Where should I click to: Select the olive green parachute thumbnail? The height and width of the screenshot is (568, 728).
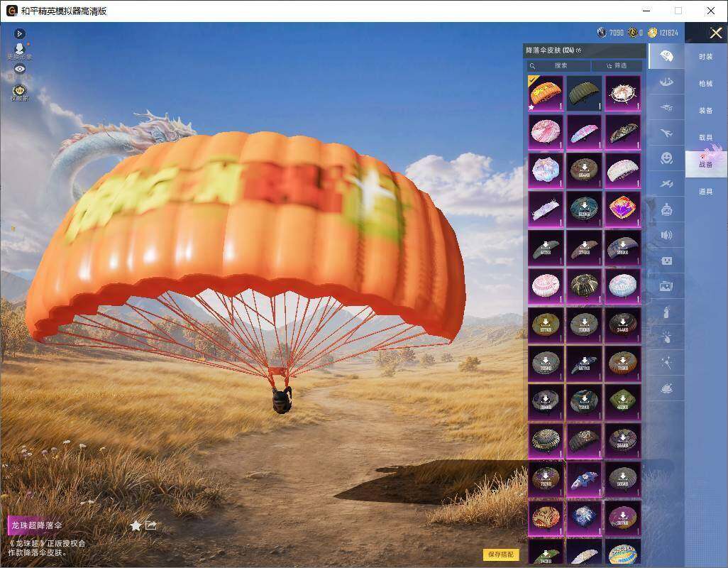pos(584,93)
